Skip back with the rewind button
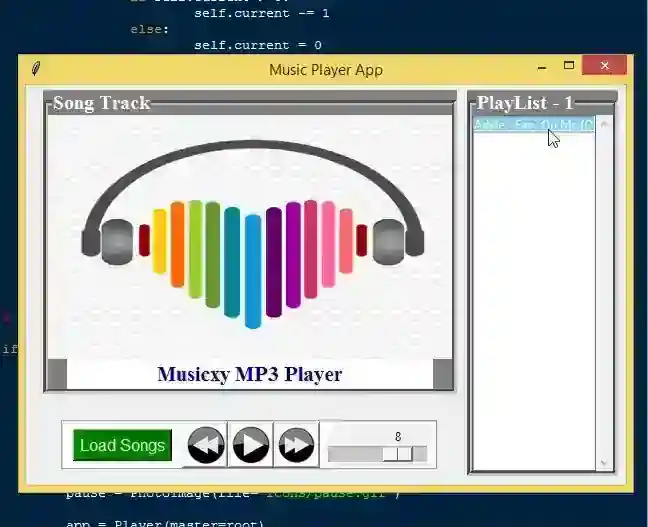648x527 pixels. pyautogui.click(x=206, y=445)
